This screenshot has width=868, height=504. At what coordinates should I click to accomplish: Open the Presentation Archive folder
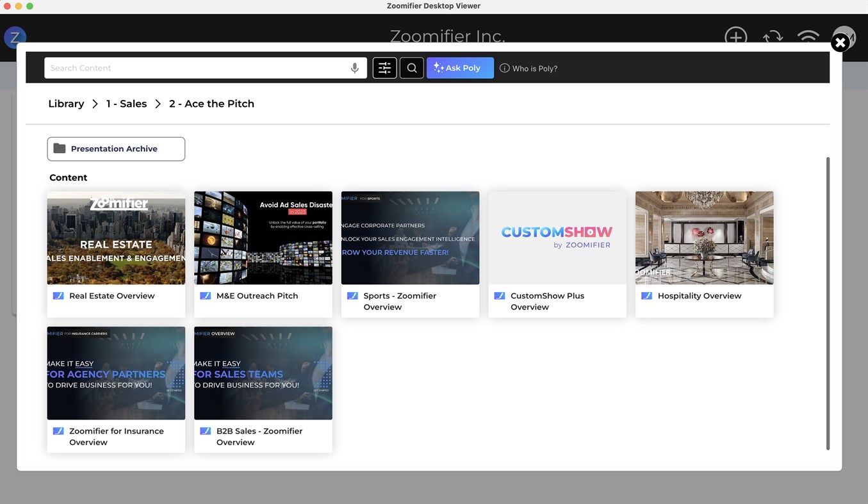(x=115, y=149)
